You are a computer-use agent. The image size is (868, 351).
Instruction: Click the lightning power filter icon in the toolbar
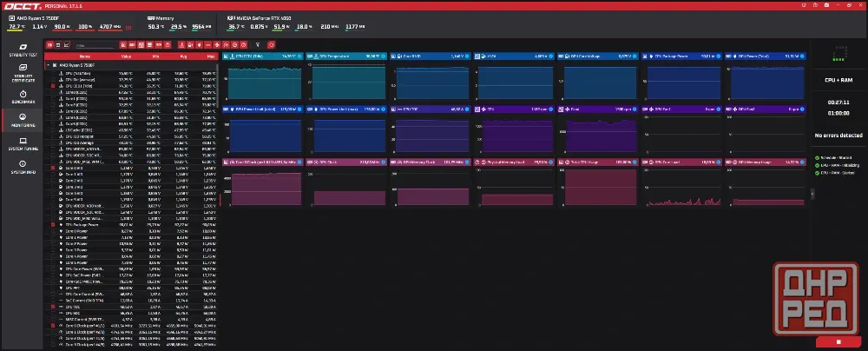pos(199,45)
